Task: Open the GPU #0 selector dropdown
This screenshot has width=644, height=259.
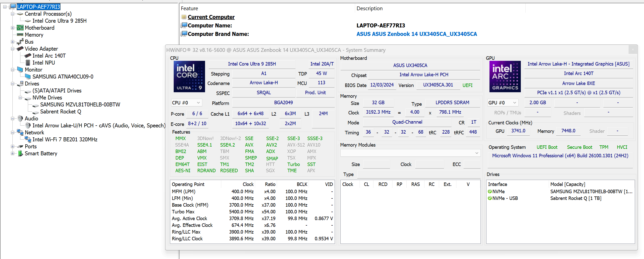Action: pos(502,103)
